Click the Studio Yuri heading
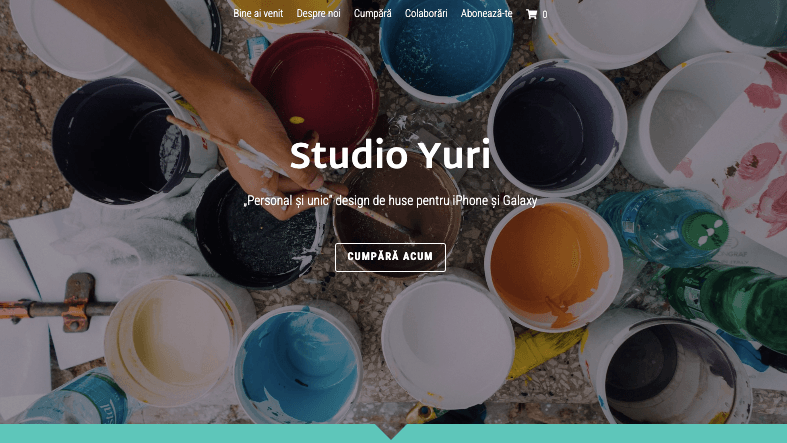Image resolution: width=787 pixels, height=443 pixels. (390, 155)
